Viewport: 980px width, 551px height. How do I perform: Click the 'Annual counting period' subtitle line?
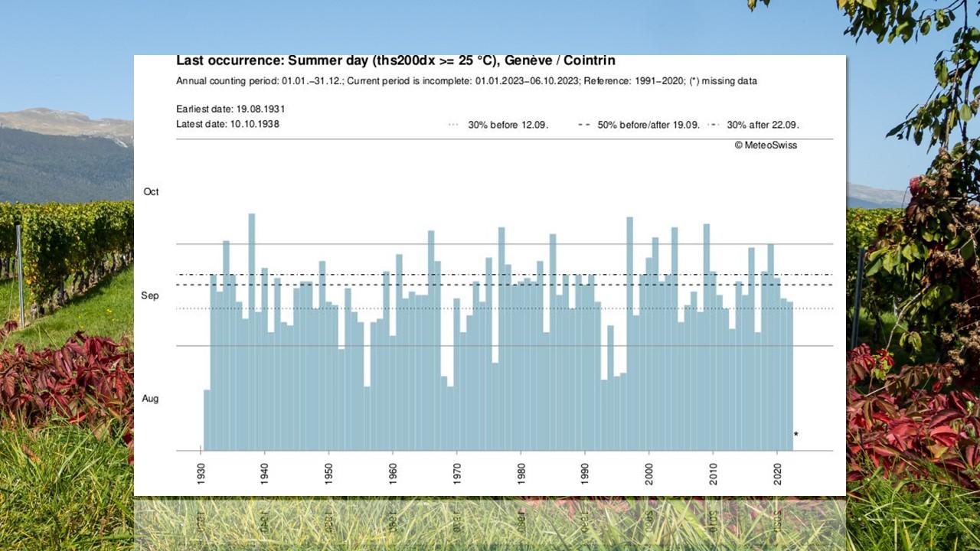click(466, 81)
